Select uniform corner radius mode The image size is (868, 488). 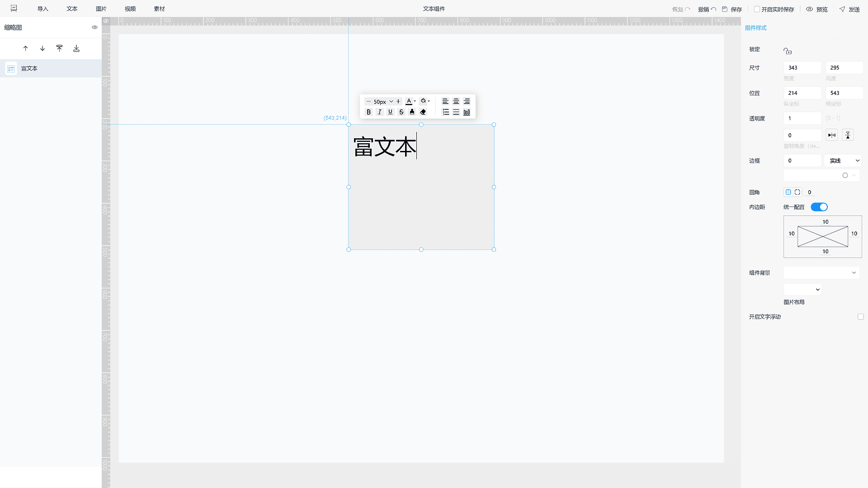point(788,192)
